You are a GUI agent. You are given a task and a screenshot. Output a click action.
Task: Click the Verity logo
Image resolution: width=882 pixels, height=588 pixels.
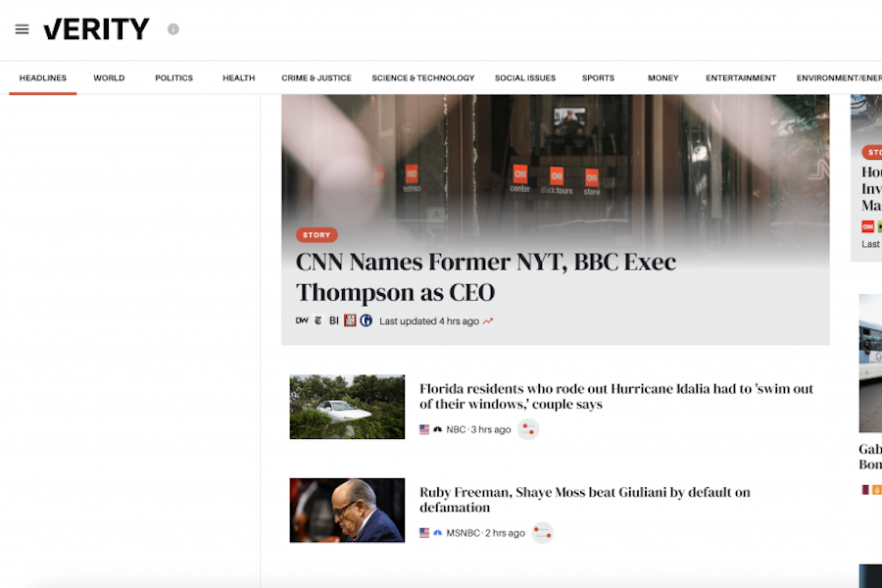[96, 29]
